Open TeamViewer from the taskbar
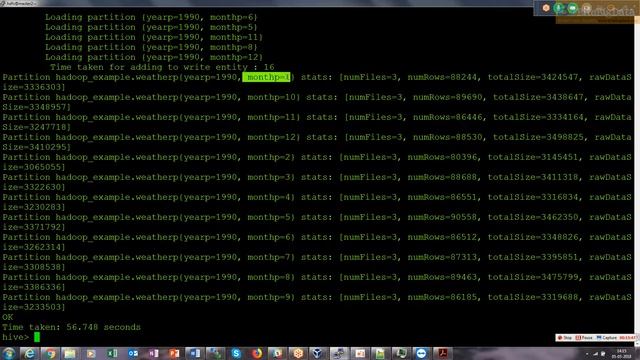Screen dimensions: 640x360 tap(422, 353)
